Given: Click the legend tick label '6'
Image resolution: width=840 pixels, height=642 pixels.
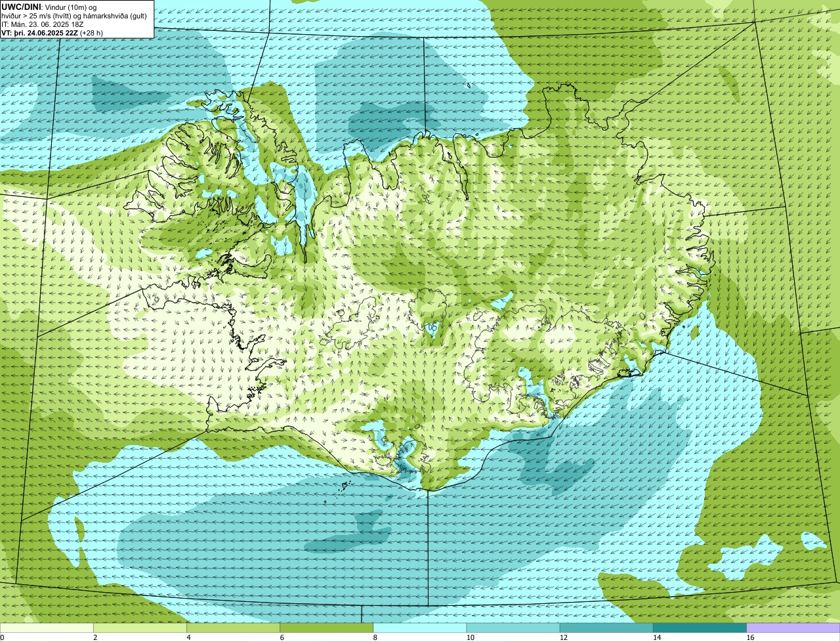Looking at the screenshot, I should click(282, 637).
